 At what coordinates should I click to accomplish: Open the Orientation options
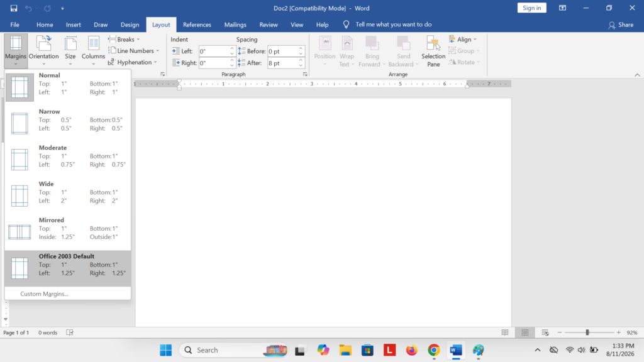tap(43, 51)
